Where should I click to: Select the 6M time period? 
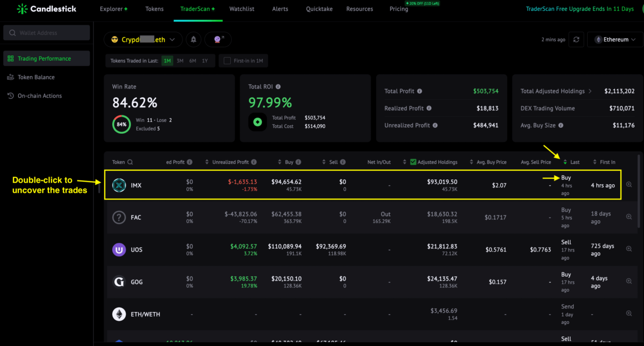click(192, 61)
